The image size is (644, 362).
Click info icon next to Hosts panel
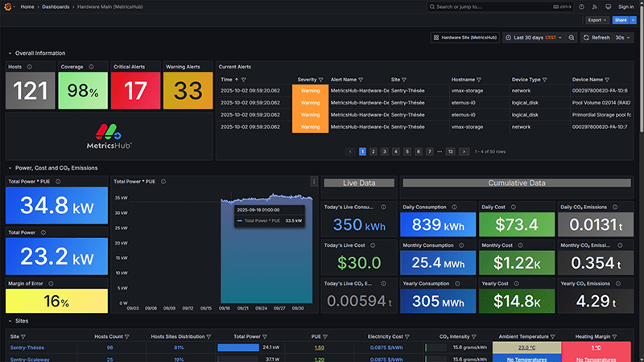30,67
